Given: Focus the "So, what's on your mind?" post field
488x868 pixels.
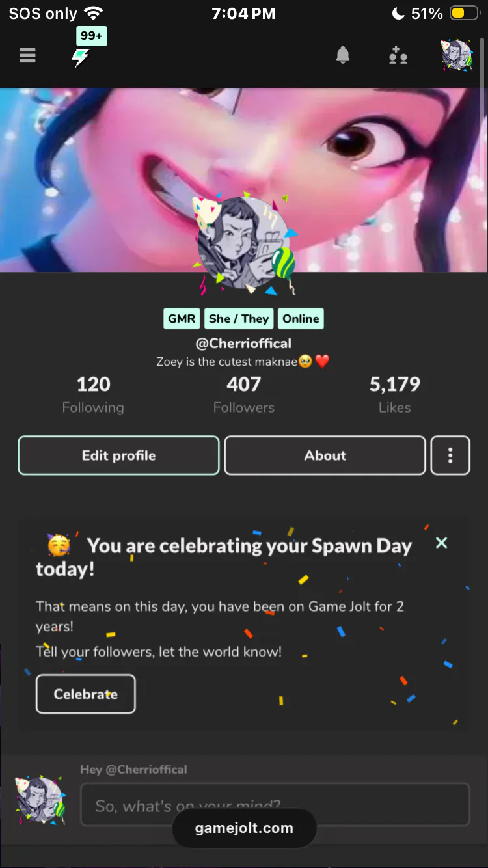Looking at the screenshot, I should [x=275, y=805].
